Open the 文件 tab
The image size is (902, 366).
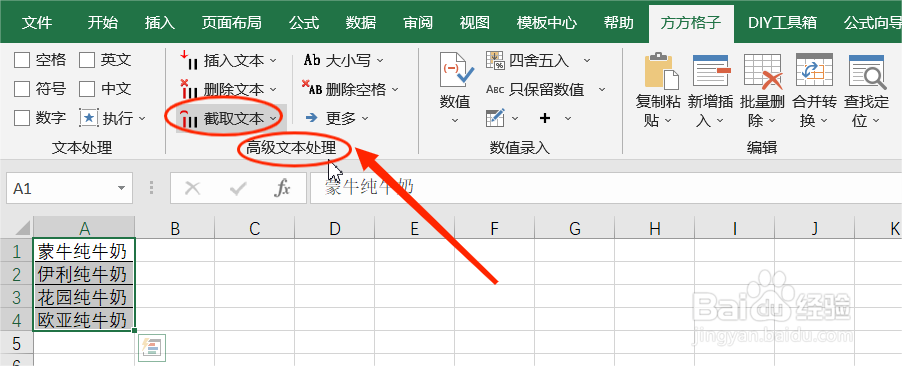[x=37, y=22]
